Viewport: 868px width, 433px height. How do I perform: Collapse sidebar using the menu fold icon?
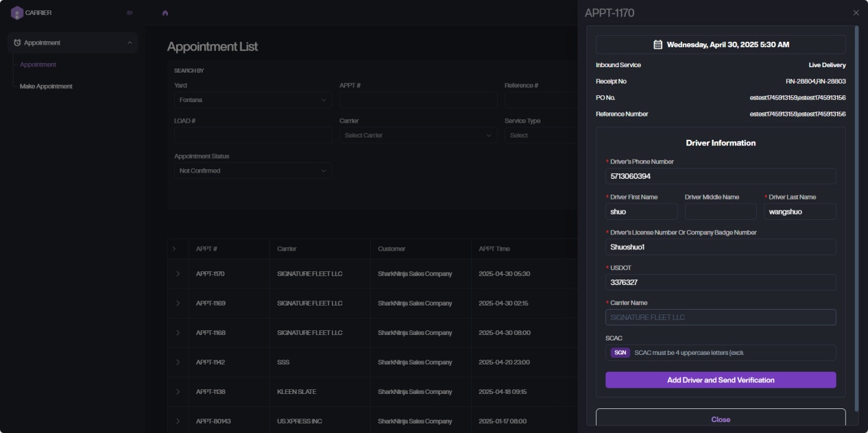(130, 12)
